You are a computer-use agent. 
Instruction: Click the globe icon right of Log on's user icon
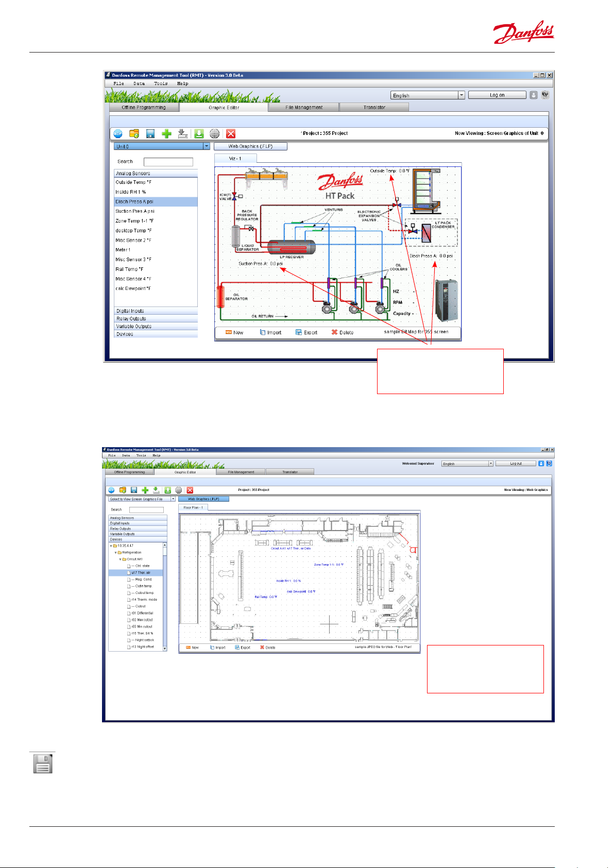[x=545, y=95]
